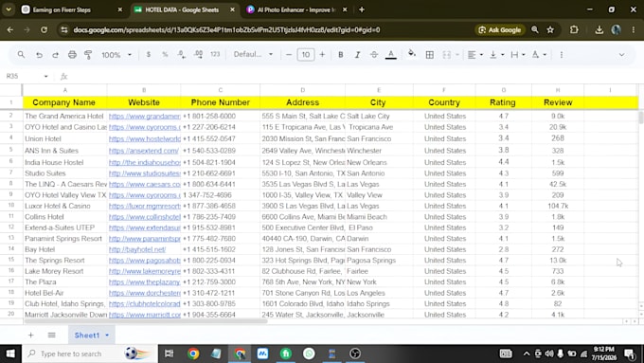Click the Name box showing R35

(24, 76)
